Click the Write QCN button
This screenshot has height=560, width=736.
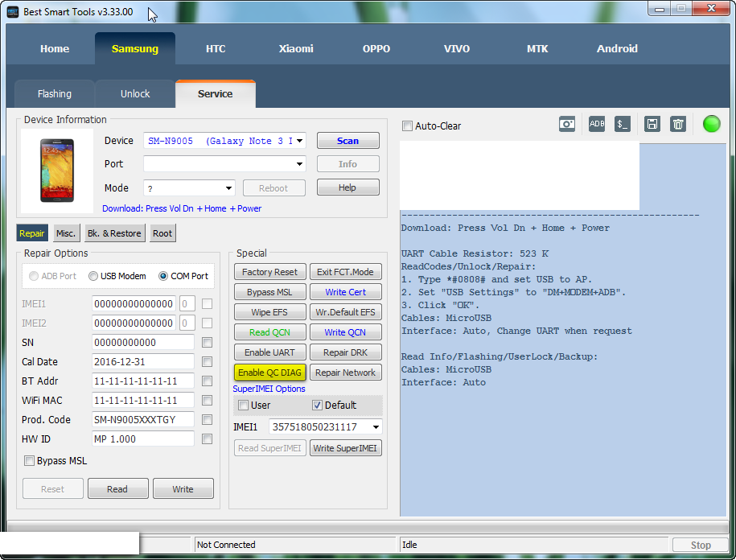pos(345,332)
